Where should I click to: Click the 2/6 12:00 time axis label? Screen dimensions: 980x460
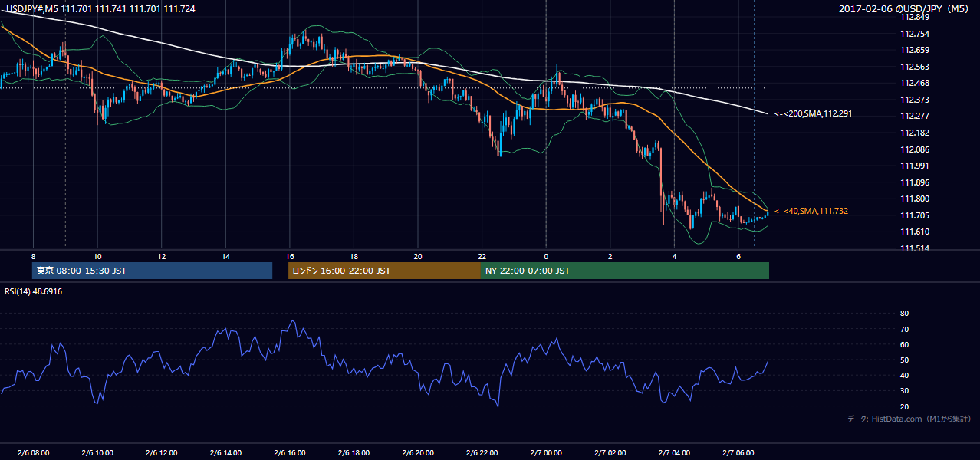tap(160, 453)
